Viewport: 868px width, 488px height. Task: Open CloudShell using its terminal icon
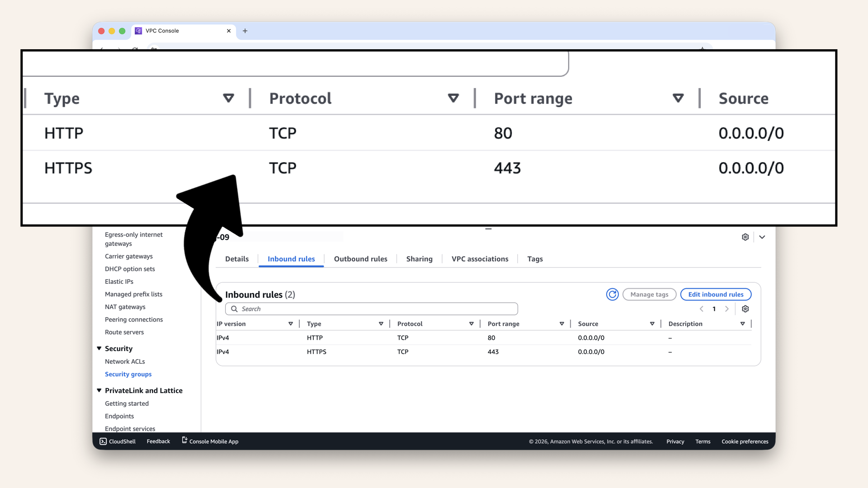[x=104, y=441]
